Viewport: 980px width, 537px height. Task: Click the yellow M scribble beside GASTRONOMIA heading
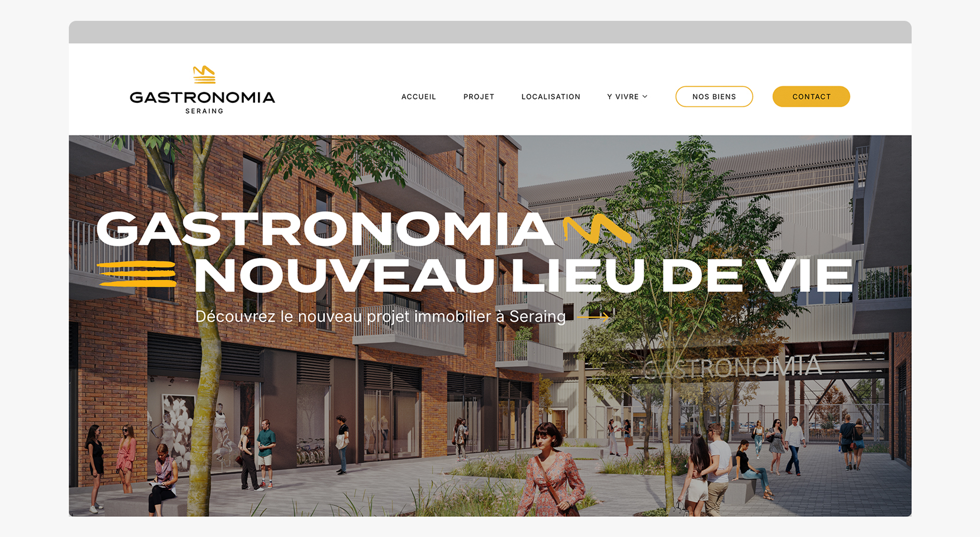[x=596, y=229]
